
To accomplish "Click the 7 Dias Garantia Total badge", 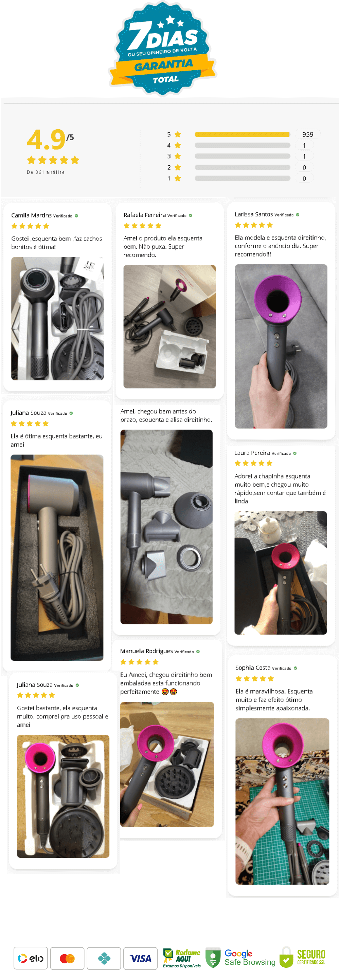I will coord(163,48).
